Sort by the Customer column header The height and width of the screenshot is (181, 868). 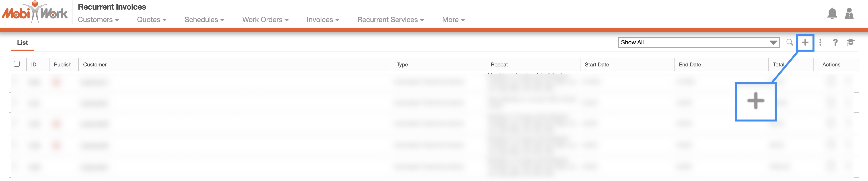pos(95,65)
